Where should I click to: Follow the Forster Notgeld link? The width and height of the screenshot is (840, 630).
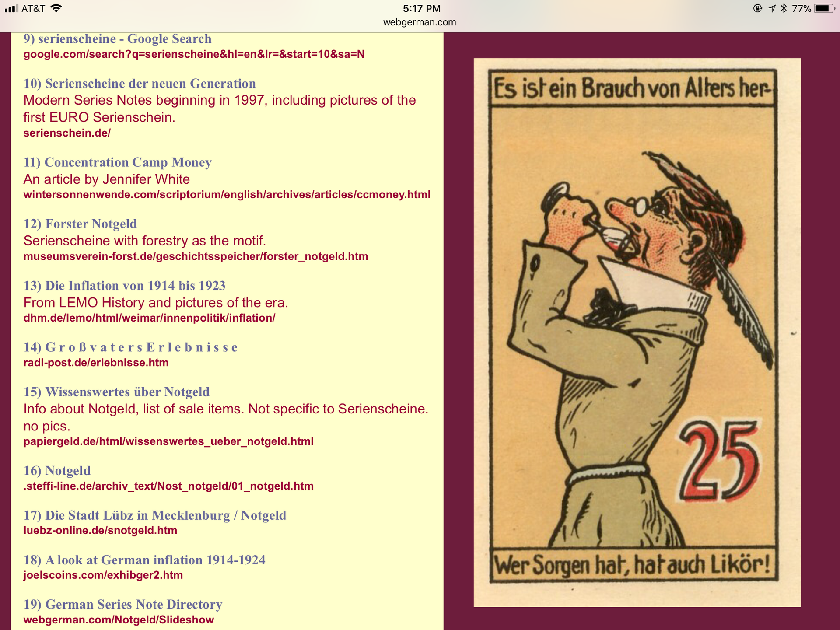tap(80, 224)
